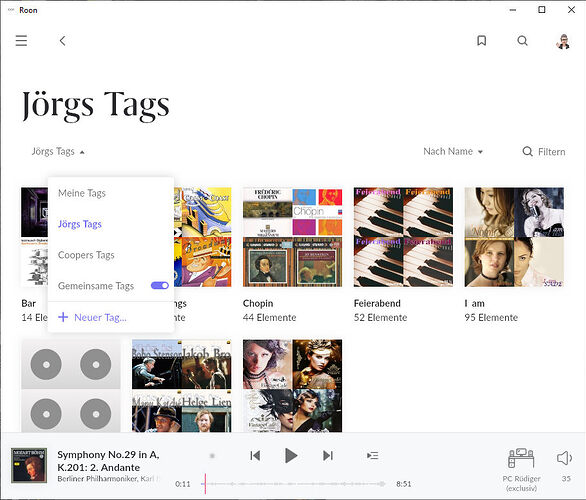Click the 8:51 track duration
This screenshot has height=500, width=586.
404,484
